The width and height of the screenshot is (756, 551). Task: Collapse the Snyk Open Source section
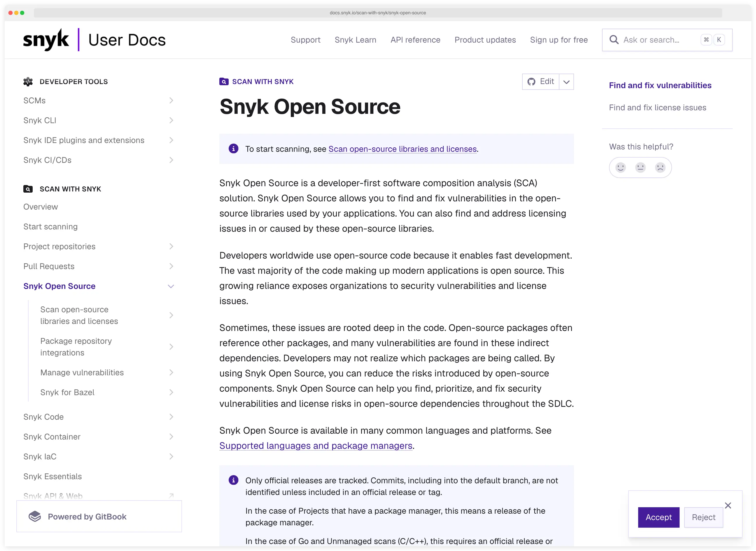[171, 286]
